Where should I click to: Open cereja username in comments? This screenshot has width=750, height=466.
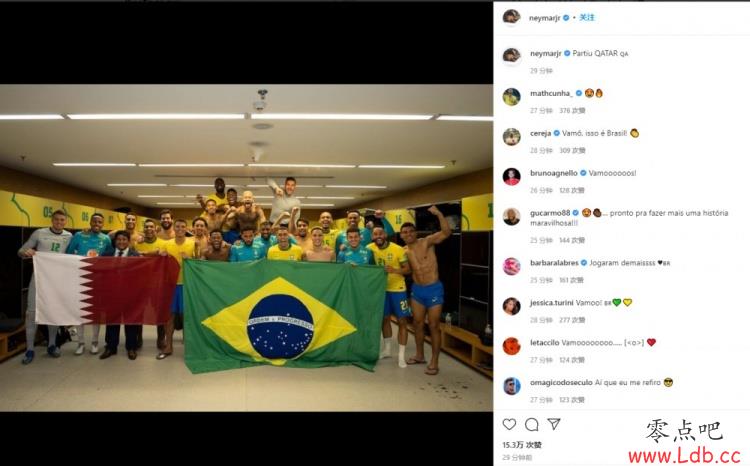[540, 133]
